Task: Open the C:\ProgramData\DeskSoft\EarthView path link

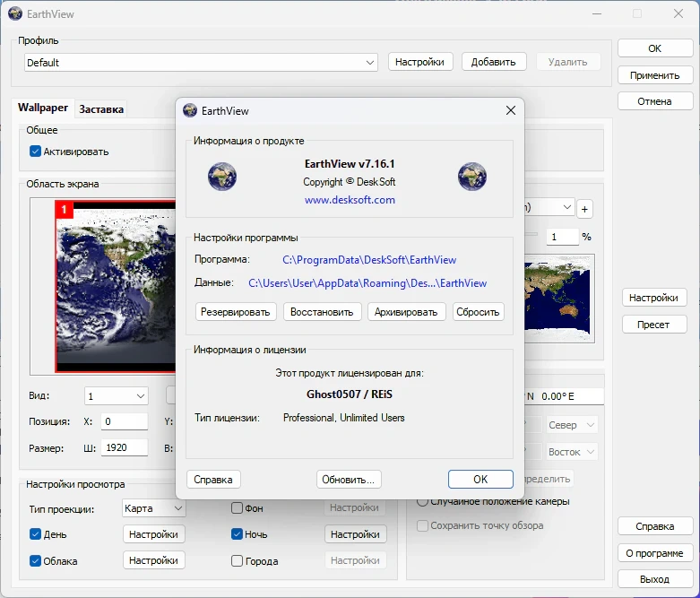Action: point(369,260)
